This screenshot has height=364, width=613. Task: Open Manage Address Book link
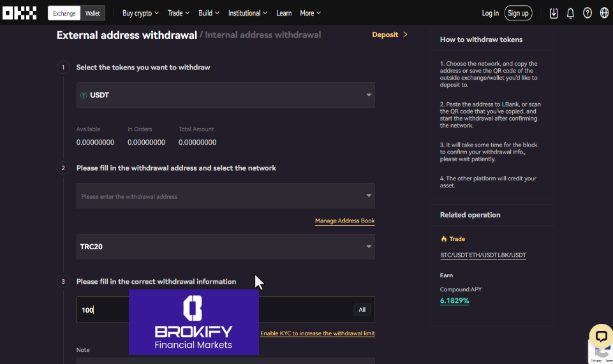(x=344, y=221)
